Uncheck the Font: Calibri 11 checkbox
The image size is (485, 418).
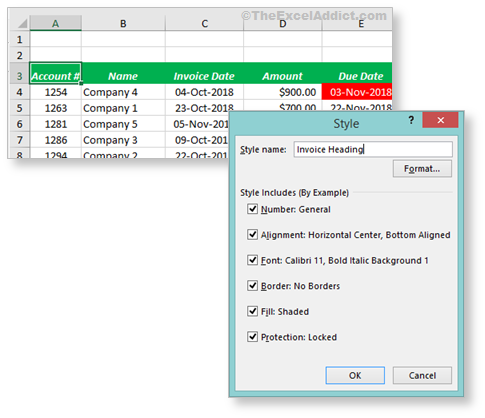252,260
